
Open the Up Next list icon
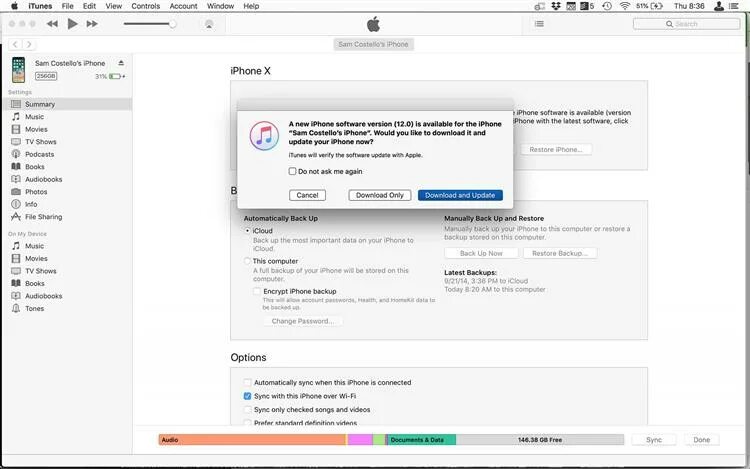click(539, 24)
